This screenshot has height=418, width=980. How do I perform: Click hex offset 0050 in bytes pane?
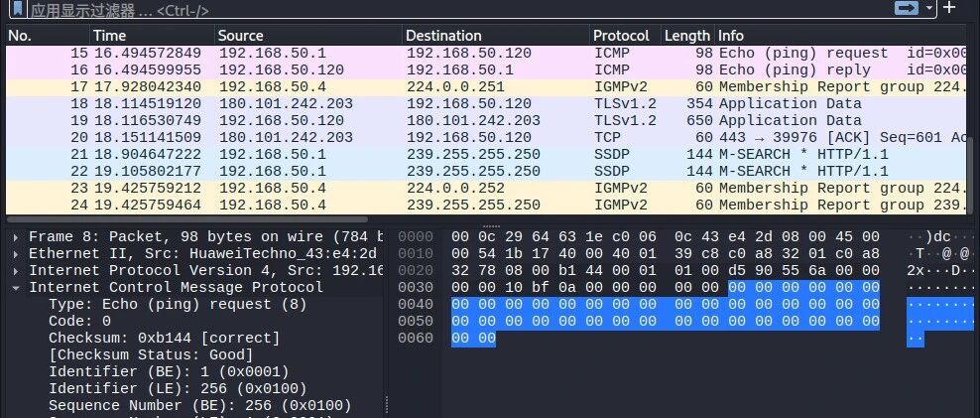(x=415, y=322)
